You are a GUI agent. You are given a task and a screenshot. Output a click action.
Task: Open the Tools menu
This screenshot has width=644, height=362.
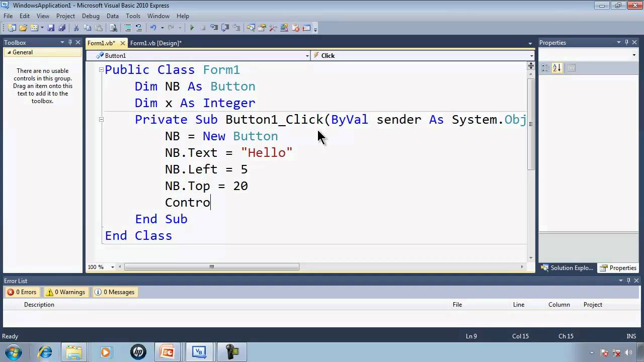click(x=133, y=16)
